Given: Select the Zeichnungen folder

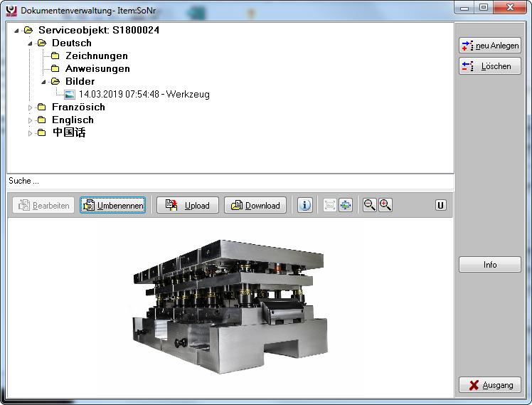Looking at the screenshot, I should coord(97,56).
